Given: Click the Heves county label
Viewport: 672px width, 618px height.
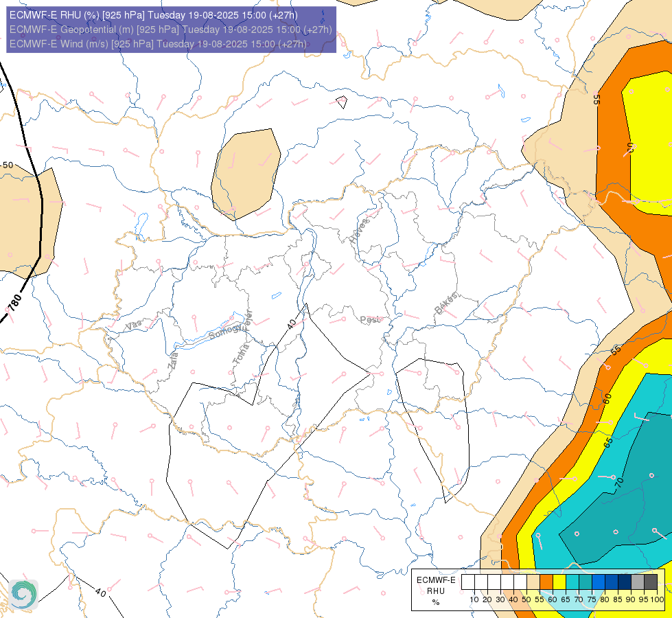Looking at the screenshot, I should (x=359, y=231).
